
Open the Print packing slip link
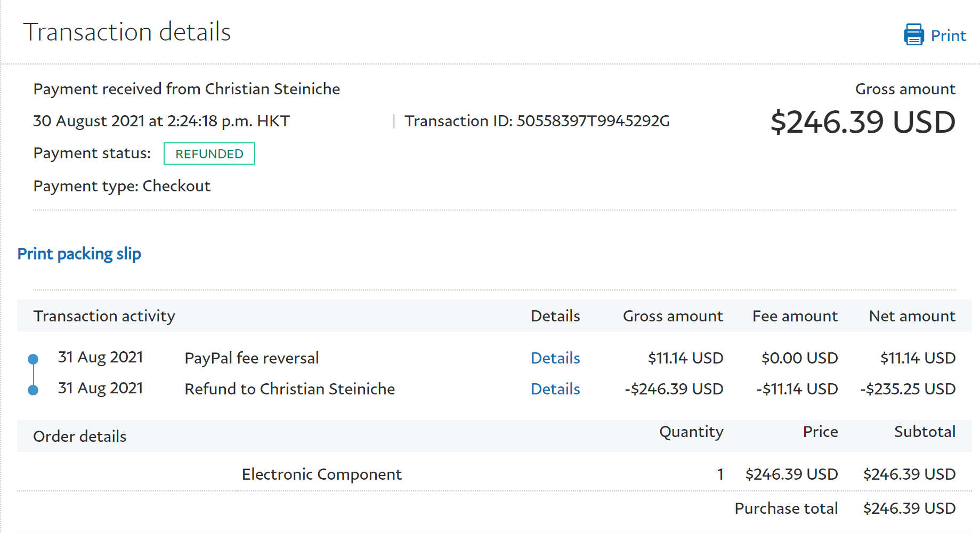tap(79, 254)
